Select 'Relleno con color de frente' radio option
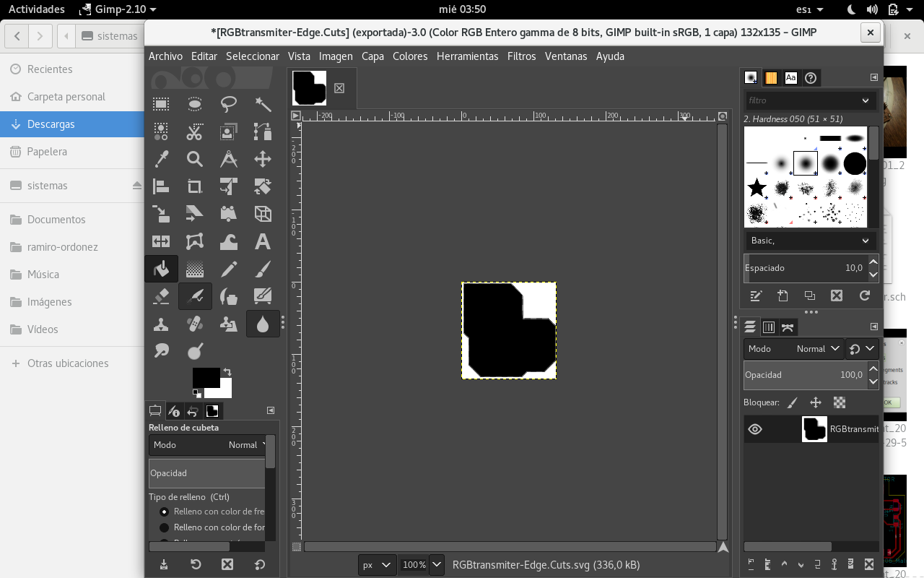The image size is (924, 578). [x=164, y=512]
